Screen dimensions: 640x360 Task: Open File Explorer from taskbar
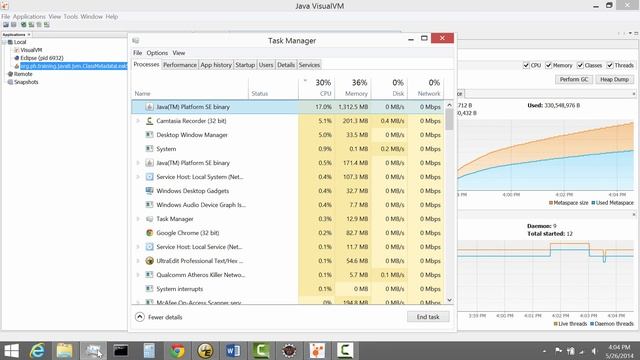[64, 351]
